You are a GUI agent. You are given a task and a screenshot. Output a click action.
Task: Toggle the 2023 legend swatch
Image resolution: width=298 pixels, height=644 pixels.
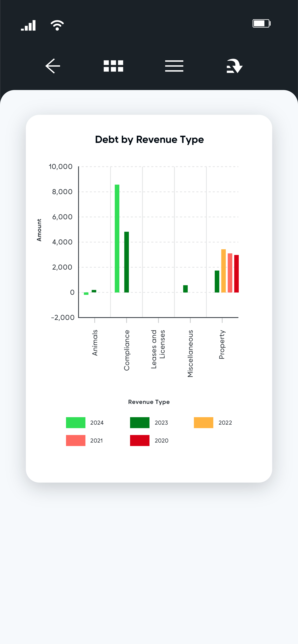click(x=140, y=422)
